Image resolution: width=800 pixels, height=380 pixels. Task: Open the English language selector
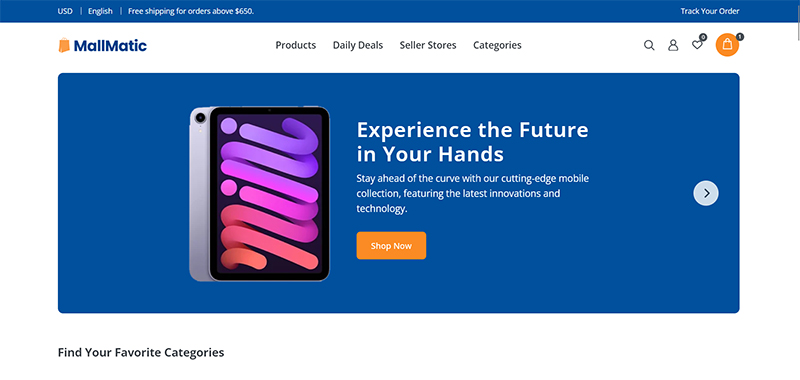[101, 11]
